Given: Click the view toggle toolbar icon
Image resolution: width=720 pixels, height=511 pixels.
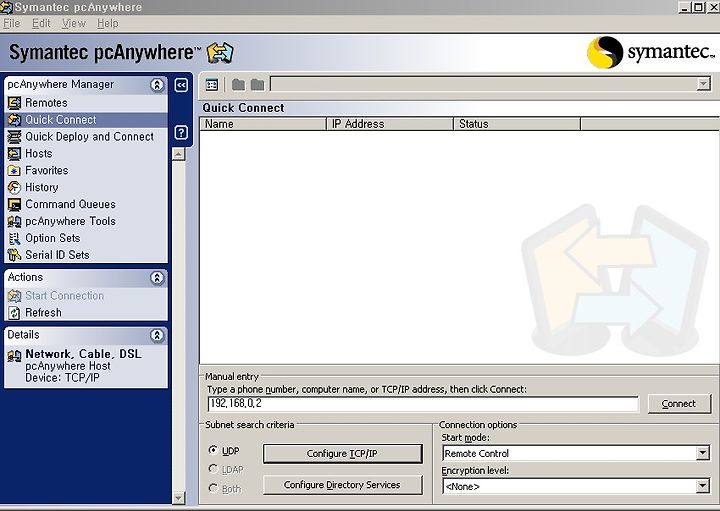Looking at the screenshot, I should (x=212, y=84).
